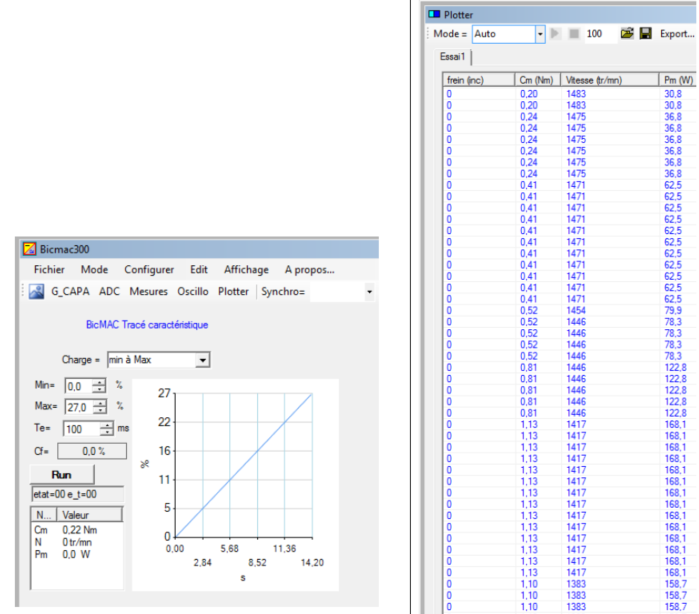Open the Edit menu
This screenshot has height=614, width=699.
click(199, 270)
